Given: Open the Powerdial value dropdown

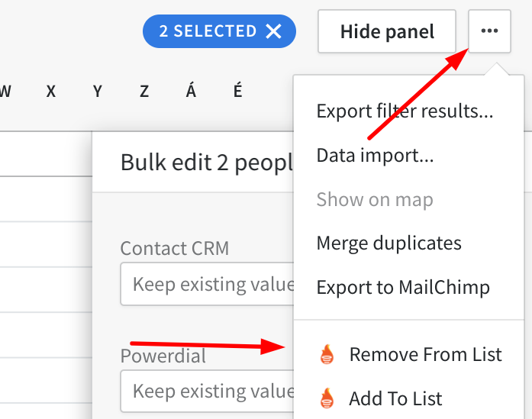Looking at the screenshot, I should [x=207, y=392].
